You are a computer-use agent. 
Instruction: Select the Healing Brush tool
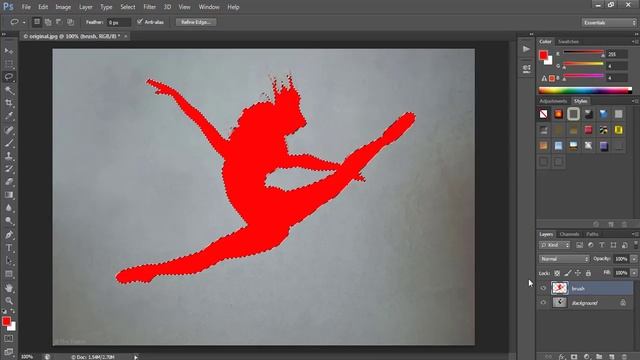[x=9, y=130]
